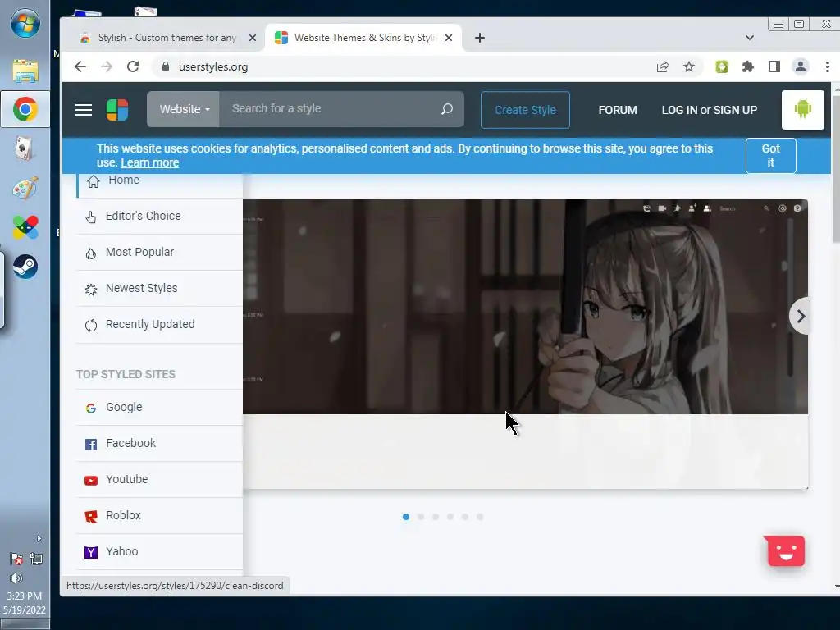
Task: Select the sixth carousel dot
Action: pyautogui.click(x=480, y=517)
